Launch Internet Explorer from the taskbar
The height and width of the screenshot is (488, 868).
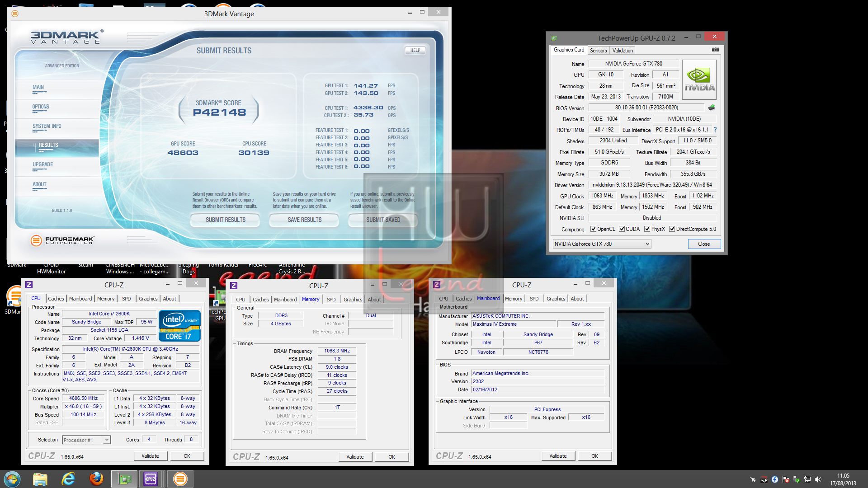coord(68,479)
